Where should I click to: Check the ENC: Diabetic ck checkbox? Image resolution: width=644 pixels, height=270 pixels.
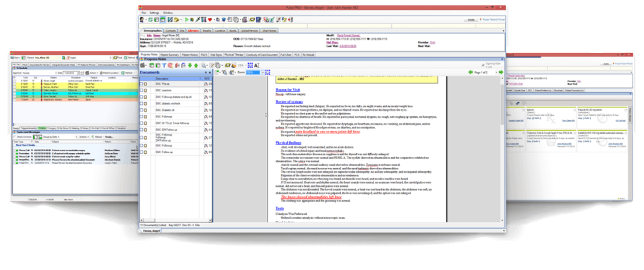[142, 110]
